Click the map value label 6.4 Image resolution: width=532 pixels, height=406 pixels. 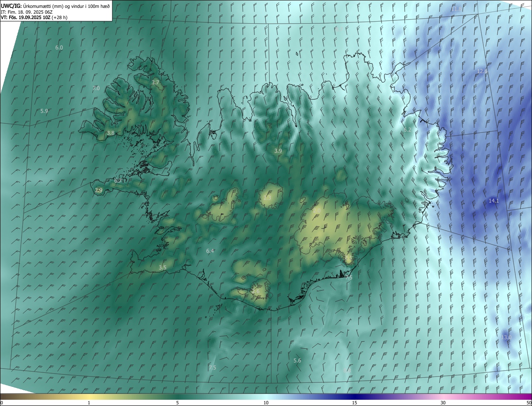(210, 251)
